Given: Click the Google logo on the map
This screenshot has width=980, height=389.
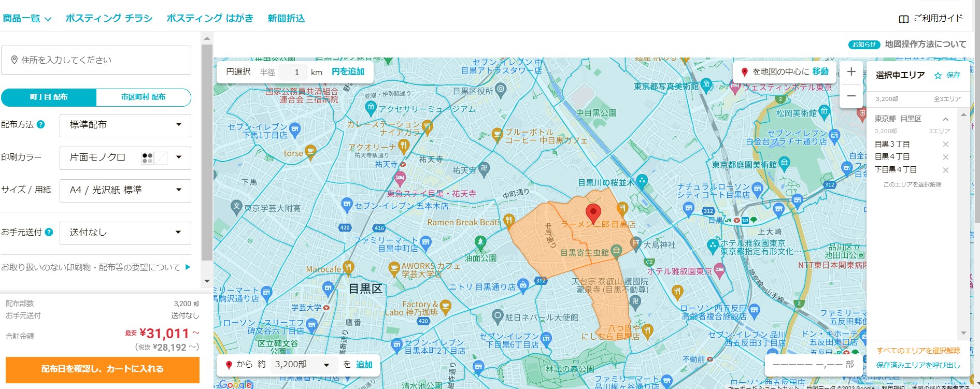Looking at the screenshot, I should (236, 384).
